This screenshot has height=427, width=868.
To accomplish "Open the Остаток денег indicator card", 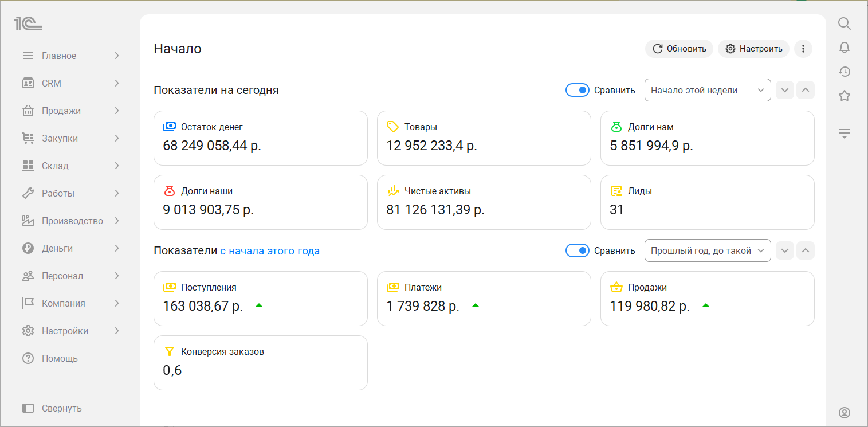I will pos(260,138).
